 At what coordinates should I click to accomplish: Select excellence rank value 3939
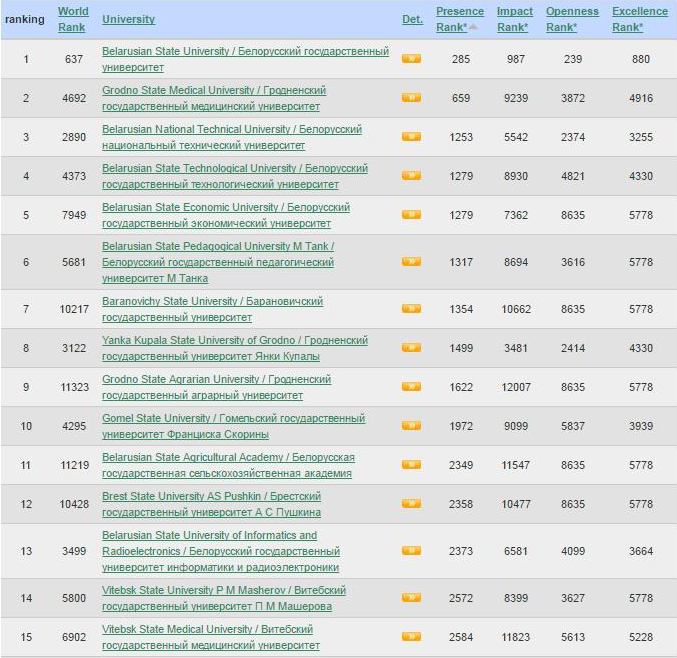click(641, 426)
